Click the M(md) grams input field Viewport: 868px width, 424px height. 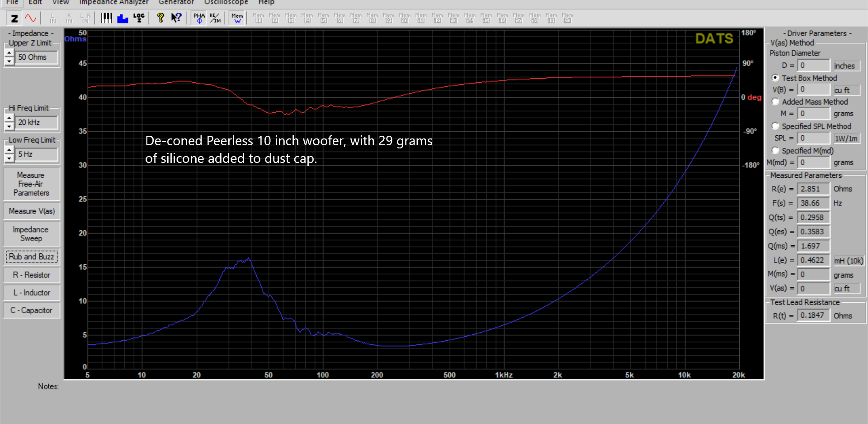pos(814,162)
